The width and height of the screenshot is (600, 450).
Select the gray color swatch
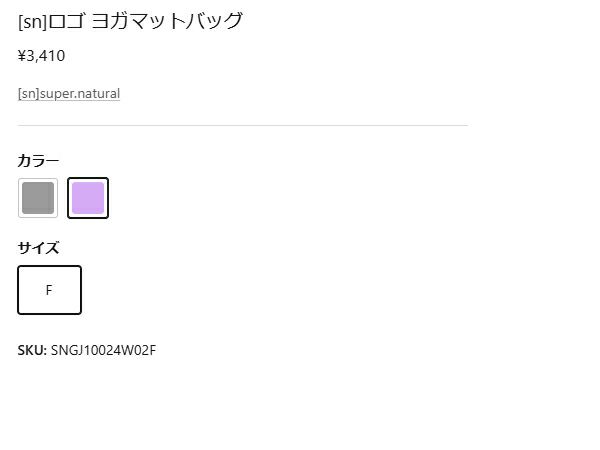[x=38, y=198]
